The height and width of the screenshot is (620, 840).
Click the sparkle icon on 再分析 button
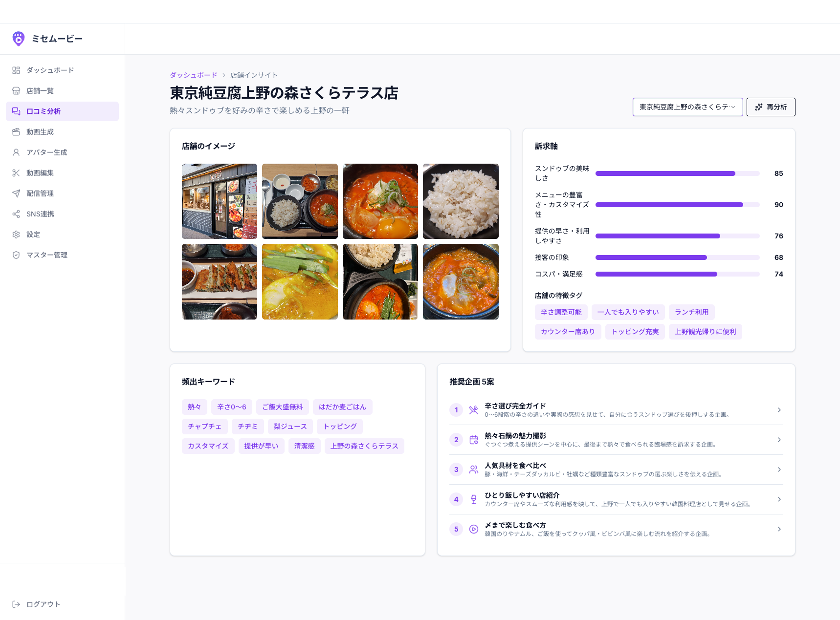[759, 107]
